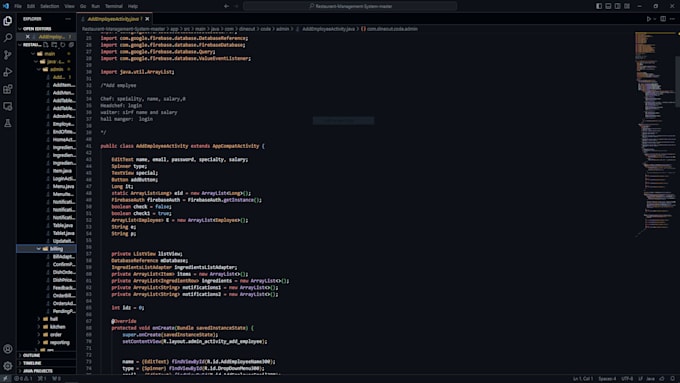Collapse the main folder
Image resolution: width=680 pixels, height=383 pixels.
click(47, 54)
